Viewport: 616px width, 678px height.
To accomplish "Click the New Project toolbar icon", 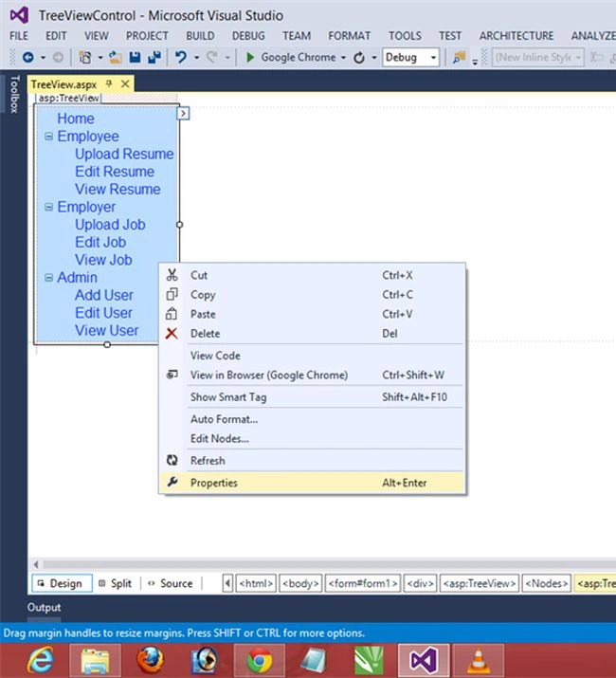I will [x=85, y=57].
